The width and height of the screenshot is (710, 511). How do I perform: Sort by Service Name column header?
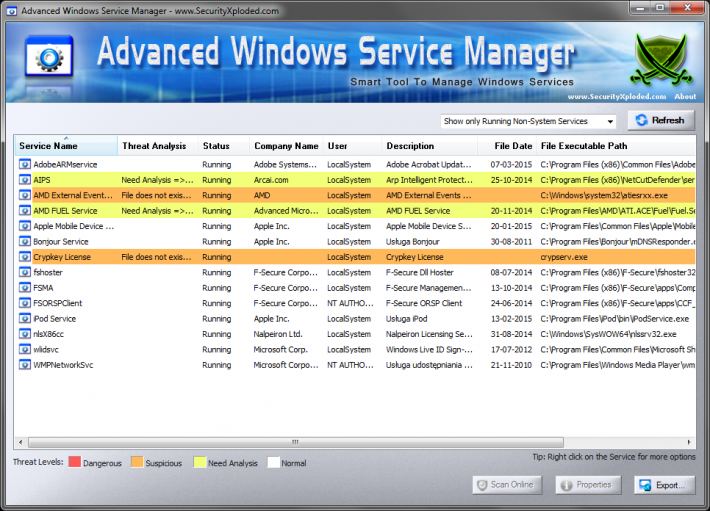[x=66, y=146]
